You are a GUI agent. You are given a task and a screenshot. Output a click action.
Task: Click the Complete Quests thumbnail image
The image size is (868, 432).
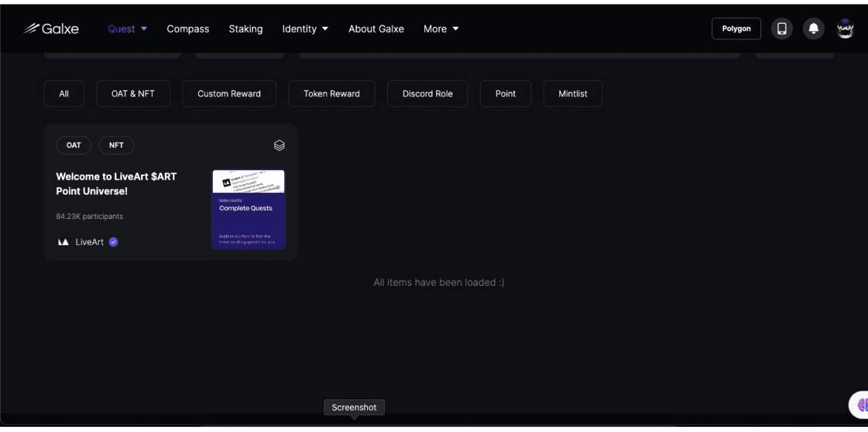(249, 209)
